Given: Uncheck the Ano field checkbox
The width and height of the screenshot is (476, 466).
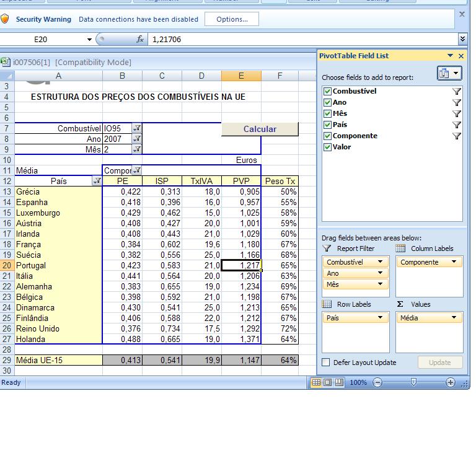Looking at the screenshot, I should point(327,102).
